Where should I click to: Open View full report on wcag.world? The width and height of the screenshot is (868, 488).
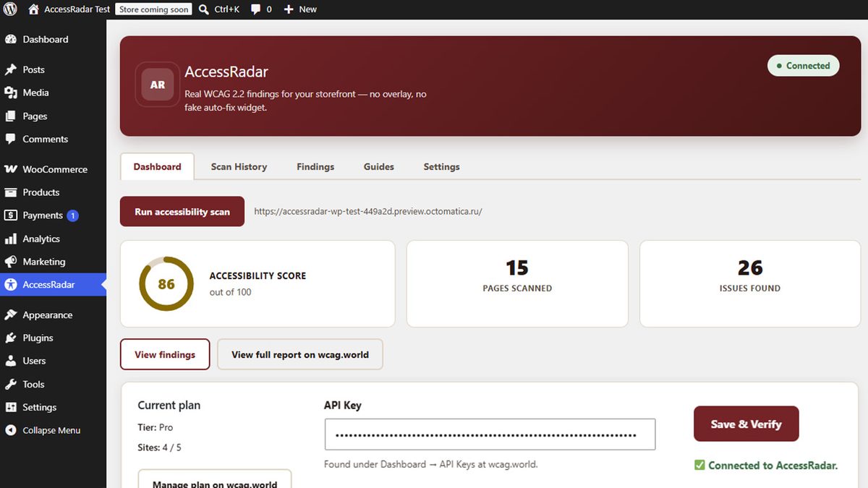point(300,354)
